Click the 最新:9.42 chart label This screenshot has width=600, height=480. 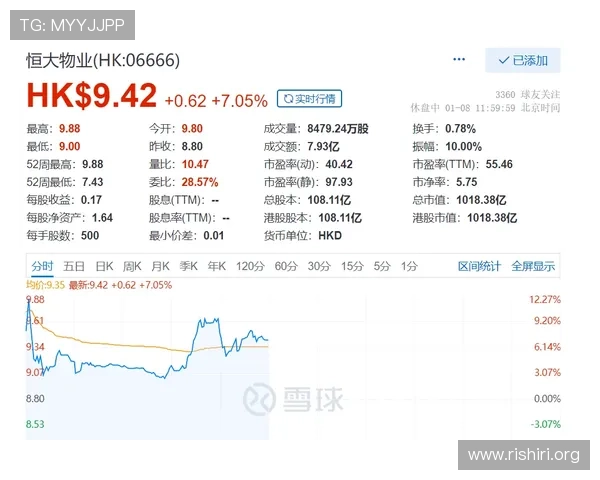point(121,285)
